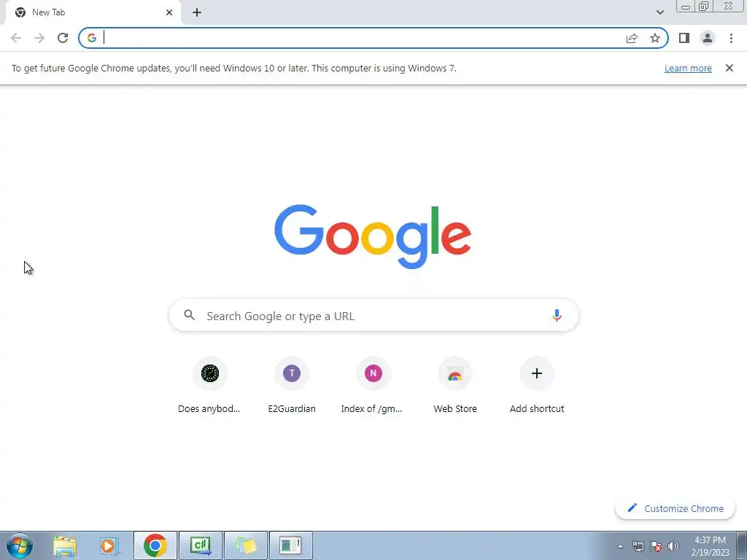Reload the page with the refresh icon

[x=63, y=38]
